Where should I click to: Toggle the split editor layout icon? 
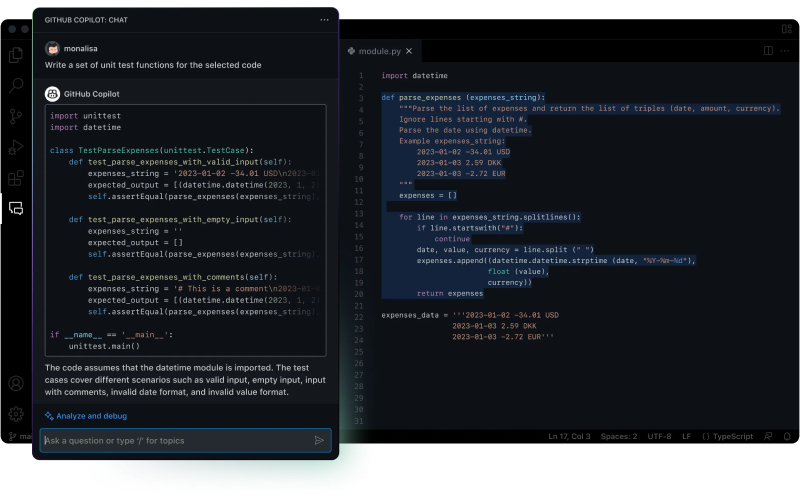click(x=768, y=50)
